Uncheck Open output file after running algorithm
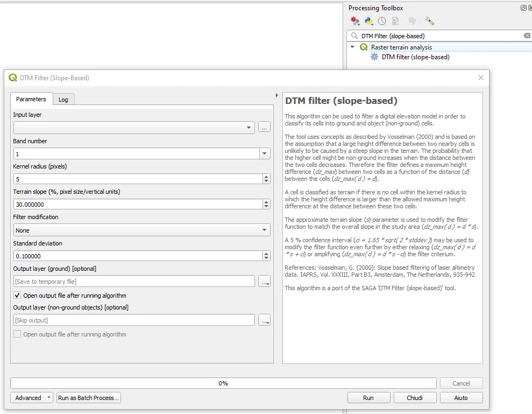 [x=18, y=296]
